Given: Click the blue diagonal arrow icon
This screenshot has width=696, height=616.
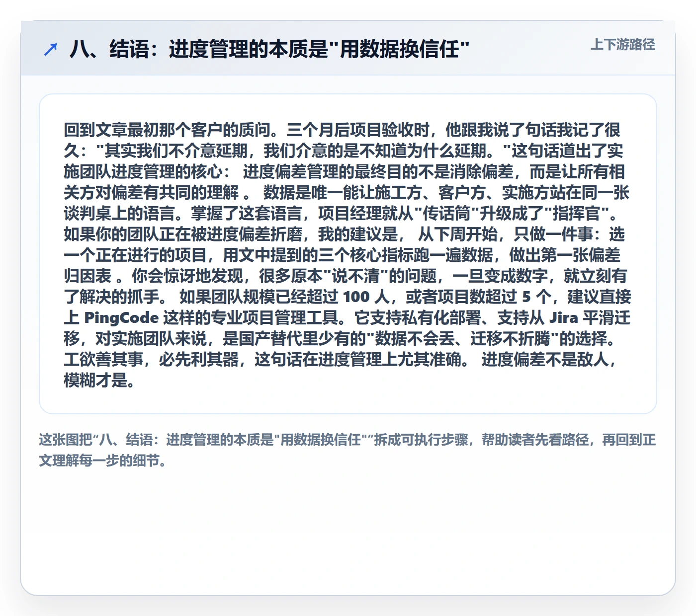Looking at the screenshot, I should point(51,49).
